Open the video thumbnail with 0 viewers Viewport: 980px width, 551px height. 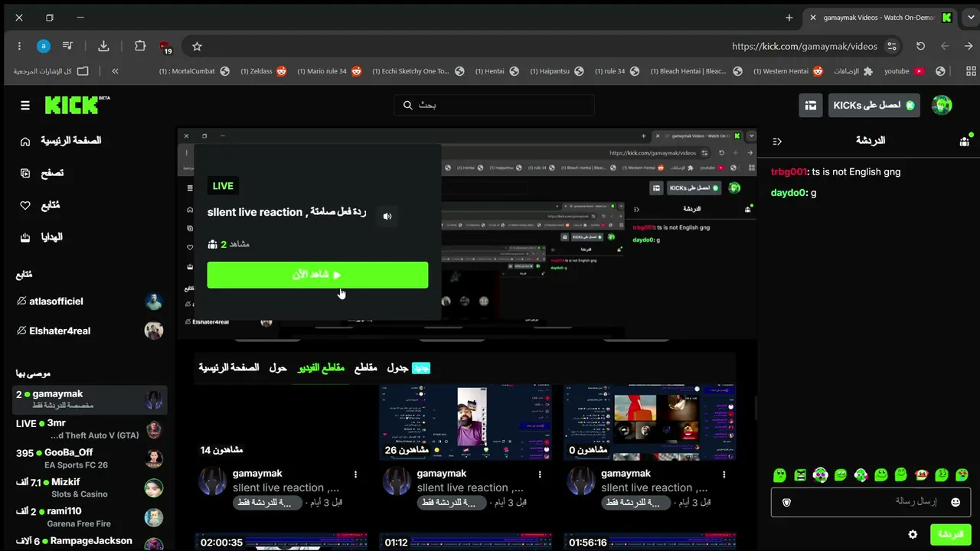click(x=650, y=422)
